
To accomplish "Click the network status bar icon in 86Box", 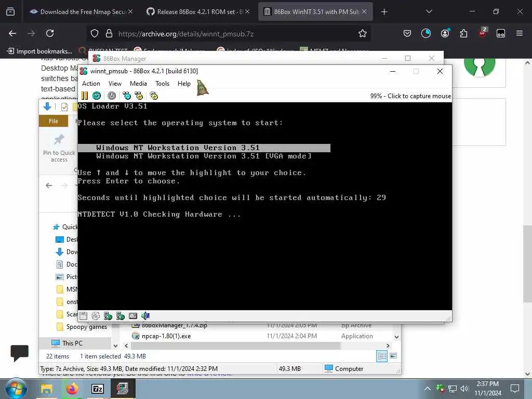I will click(x=133, y=316).
